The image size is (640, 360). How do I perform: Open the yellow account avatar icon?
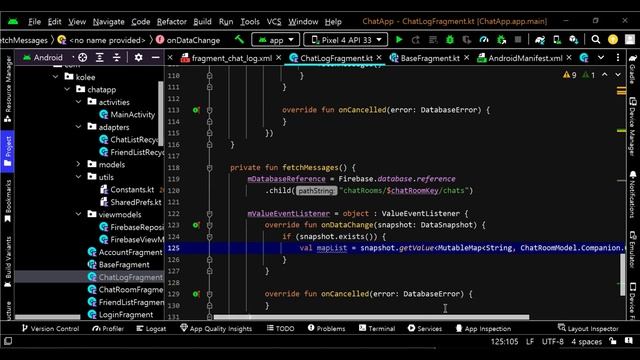[613, 40]
